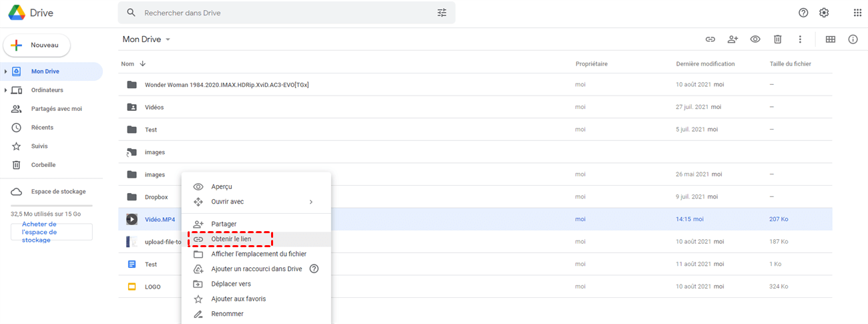868x324 pixels.
Task: Click the preview eye icon in toolbar
Action: pyautogui.click(x=755, y=39)
